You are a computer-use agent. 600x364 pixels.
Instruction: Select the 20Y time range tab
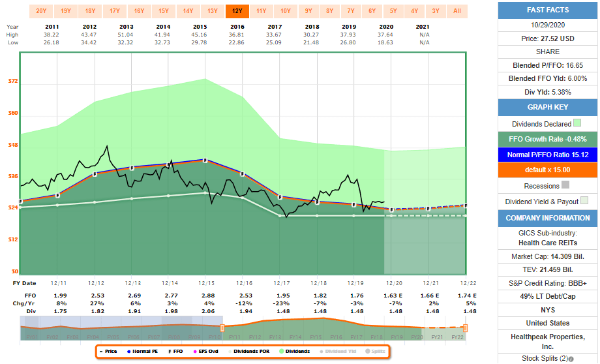pos(41,11)
